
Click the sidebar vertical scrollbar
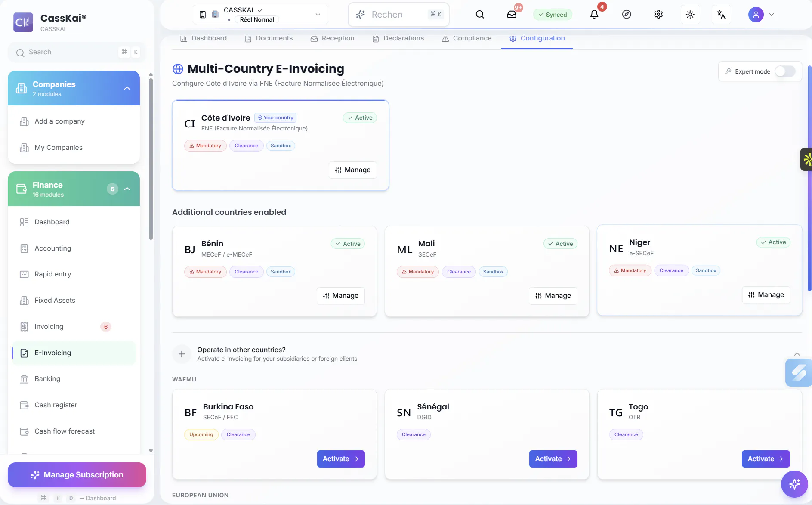[151, 159]
